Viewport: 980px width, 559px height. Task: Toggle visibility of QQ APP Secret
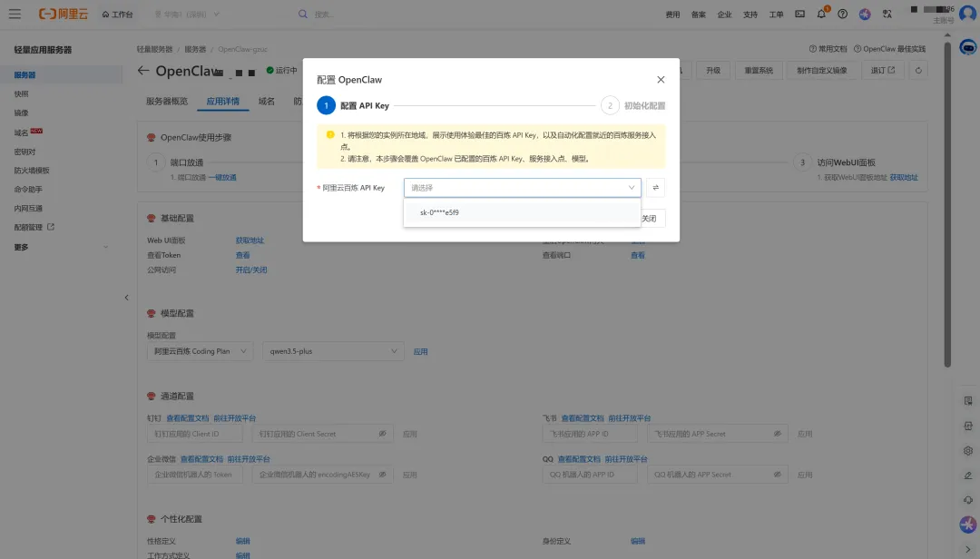click(778, 474)
